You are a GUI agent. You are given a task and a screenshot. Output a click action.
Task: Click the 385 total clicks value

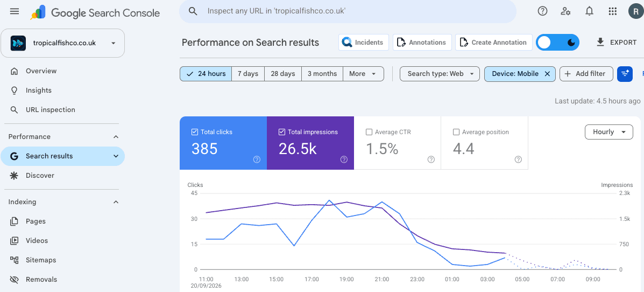click(x=204, y=149)
